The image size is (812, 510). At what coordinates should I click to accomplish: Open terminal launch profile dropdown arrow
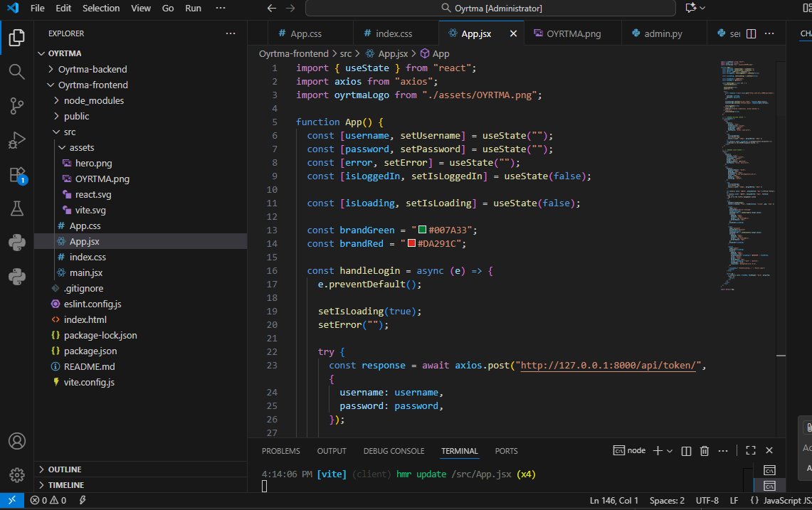coord(670,451)
